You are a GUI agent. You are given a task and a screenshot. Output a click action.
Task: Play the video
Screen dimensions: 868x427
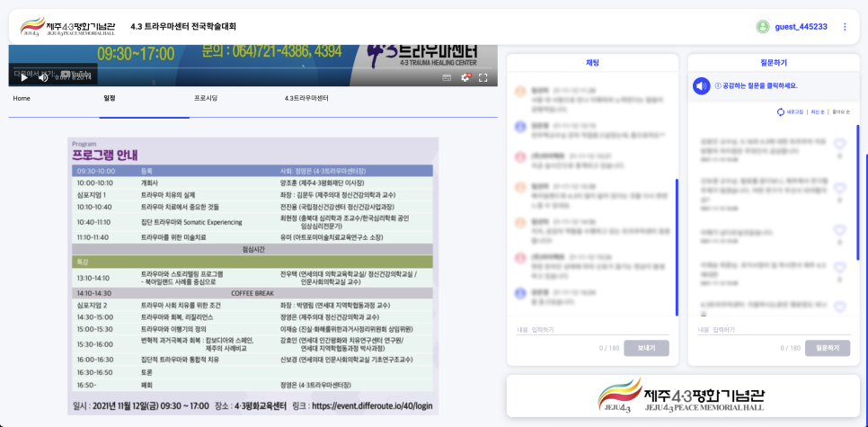click(24, 78)
